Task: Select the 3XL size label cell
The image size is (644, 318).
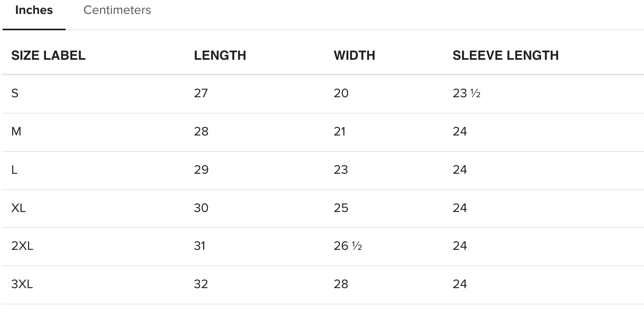Action: (x=22, y=284)
